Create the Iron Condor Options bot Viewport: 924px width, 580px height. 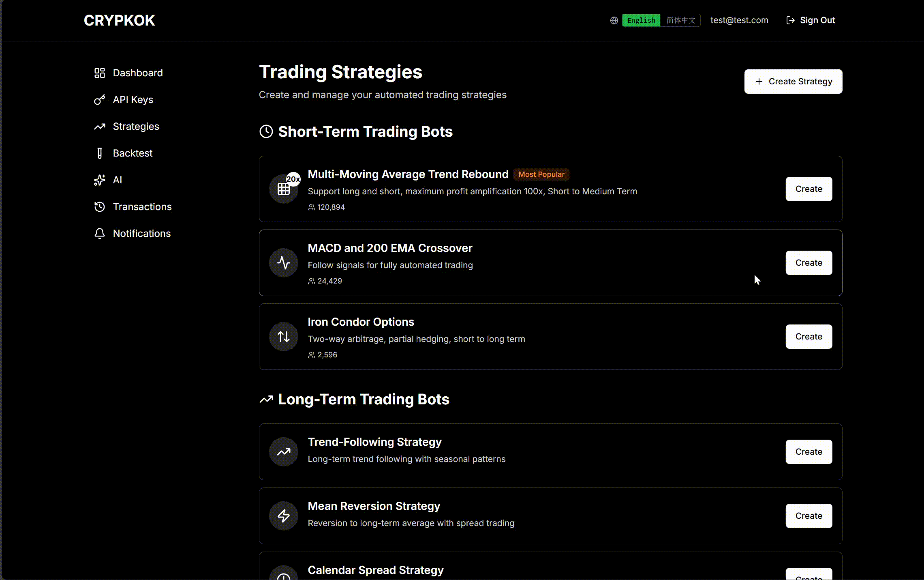(808, 337)
